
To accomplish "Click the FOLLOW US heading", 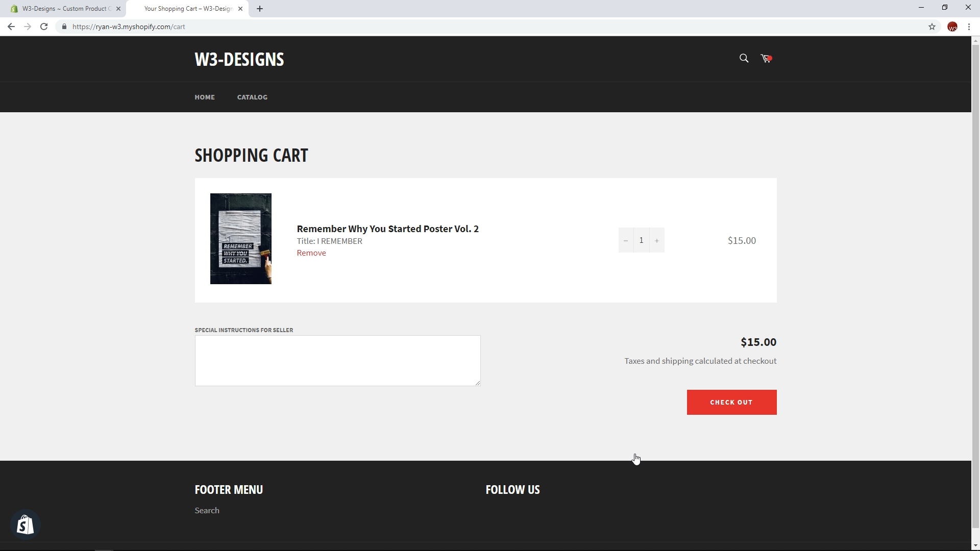I will [x=512, y=490].
